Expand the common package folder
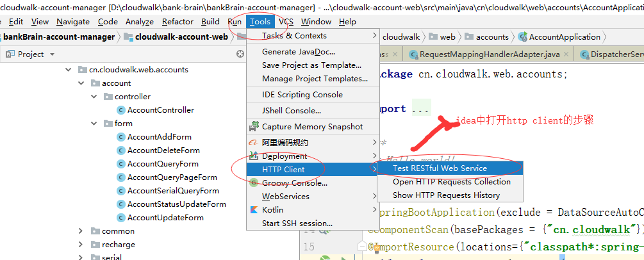 pyautogui.click(x=81, y=231)
